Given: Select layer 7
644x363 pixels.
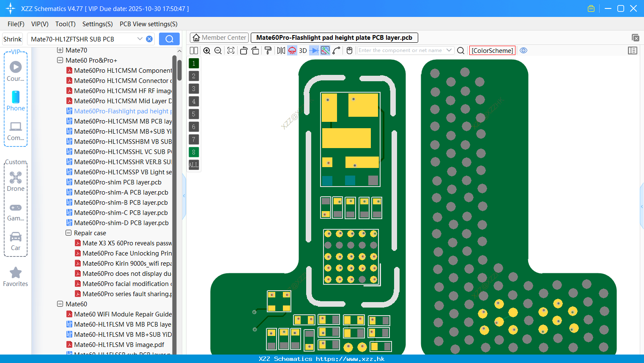Looking at the screenshot, I should (x=194, y=139).
